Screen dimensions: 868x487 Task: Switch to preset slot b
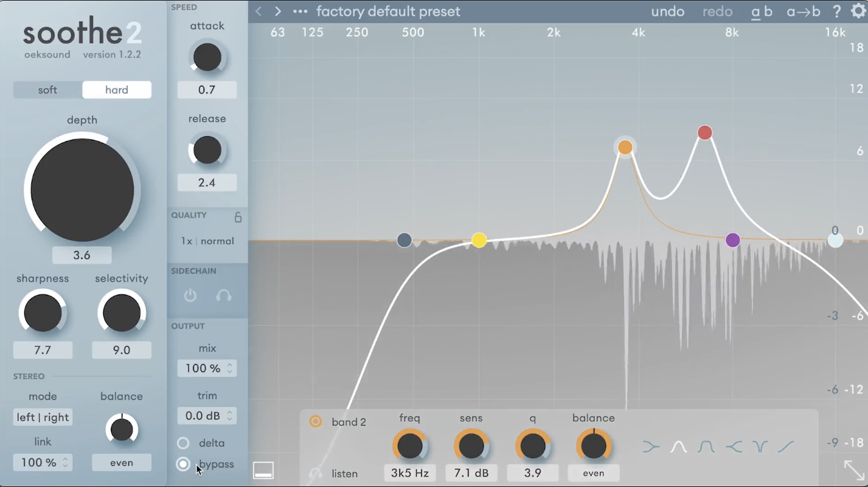768,11
